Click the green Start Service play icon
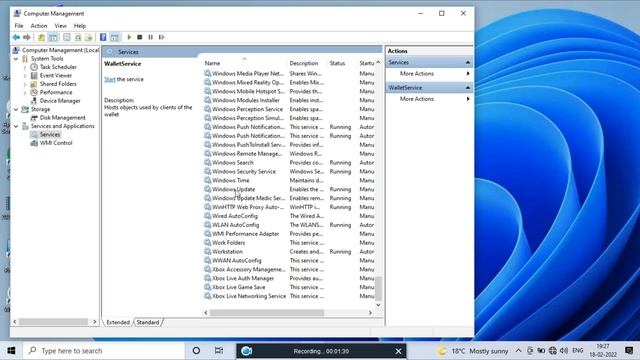The image size is (640, 360). click(x=129, y=37)
